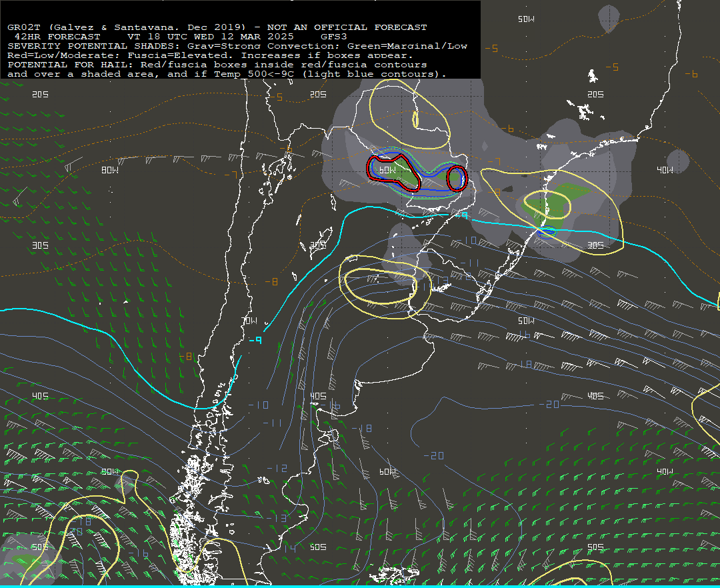Click the '70W' longitude label
Viewport: 720px width, 588px height.
(250, 321)
